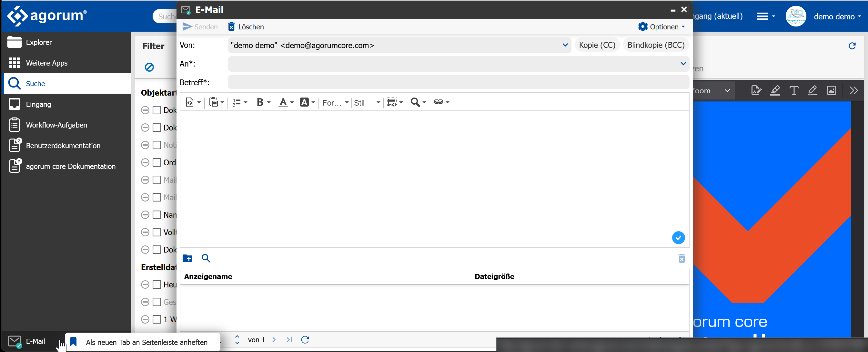This screenshot has width=868, height=352.
Task: Toggle bold text formatting
Action: coord(260,102)
